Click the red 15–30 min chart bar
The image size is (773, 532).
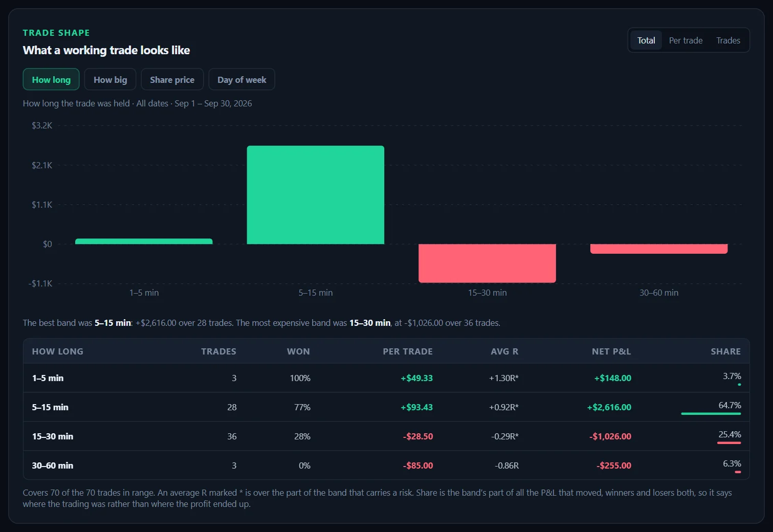click(x=487, y=263)
